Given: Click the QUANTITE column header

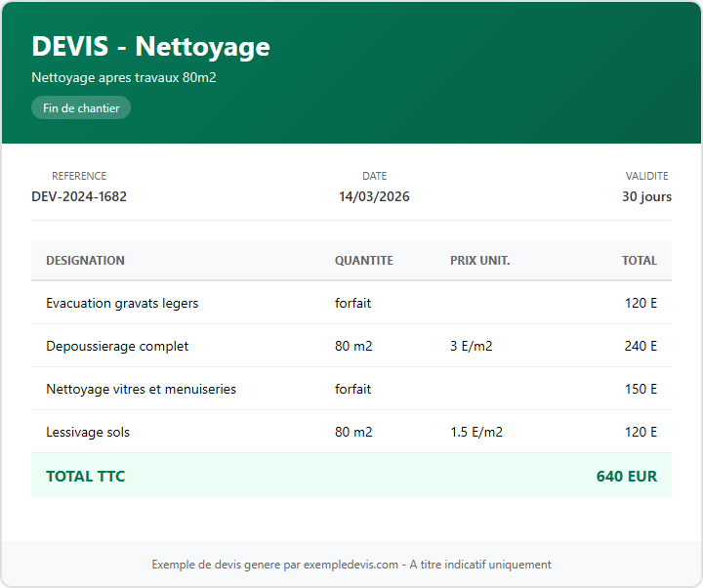Looking at the screenshot, I should 363,261.
